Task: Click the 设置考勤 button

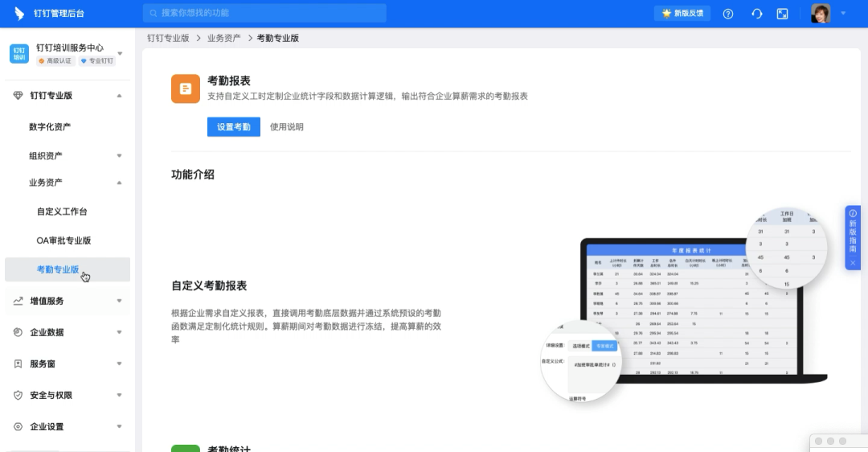Action: [233, 127]
